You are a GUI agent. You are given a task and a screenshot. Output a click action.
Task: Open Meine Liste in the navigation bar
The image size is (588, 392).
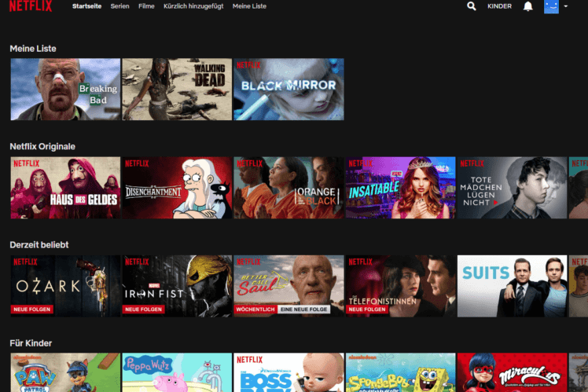(x=249, y=6)
